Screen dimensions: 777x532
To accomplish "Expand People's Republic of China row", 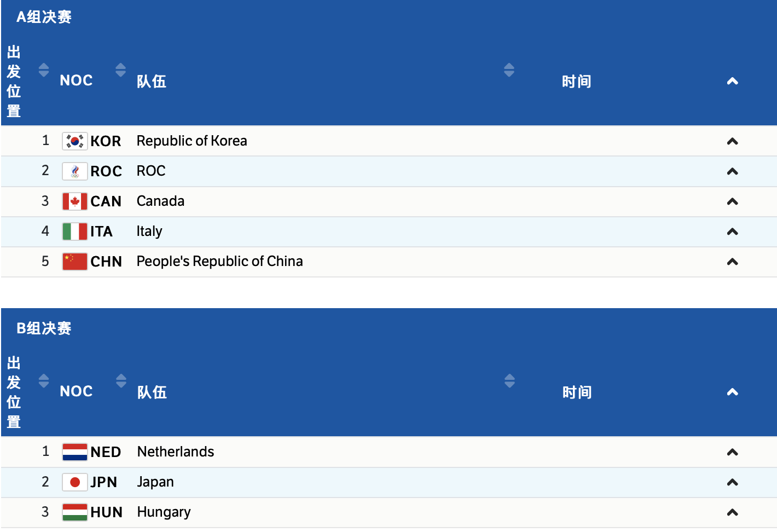I will (x=732, y=262).
